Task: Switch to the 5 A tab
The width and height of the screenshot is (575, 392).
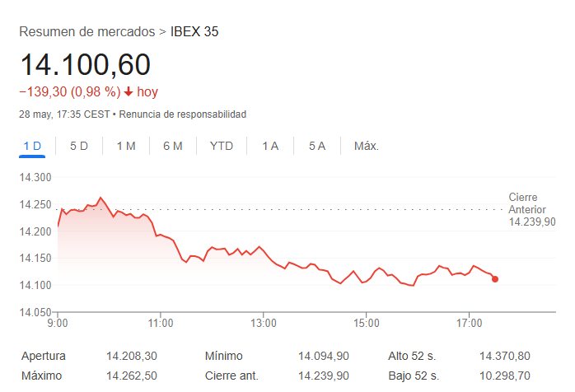Action: tap(317, 146)
